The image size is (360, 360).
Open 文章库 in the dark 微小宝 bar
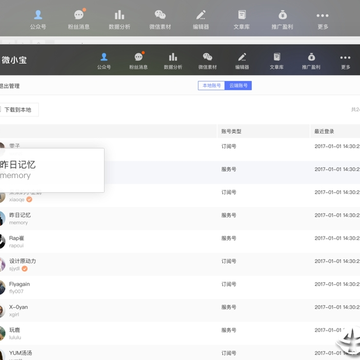(277, 61)
